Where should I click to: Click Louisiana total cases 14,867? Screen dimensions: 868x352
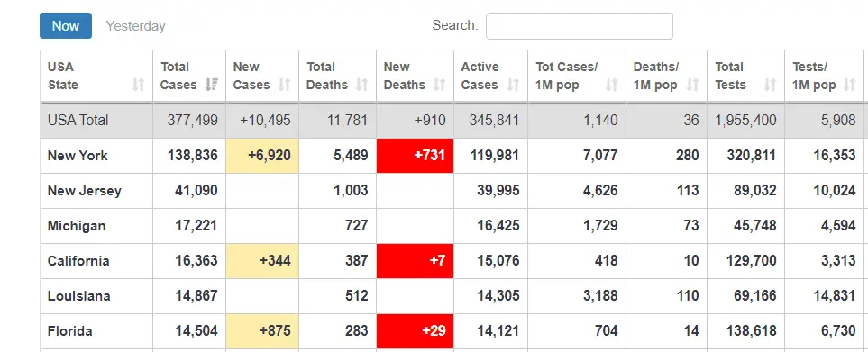point(196,296)
